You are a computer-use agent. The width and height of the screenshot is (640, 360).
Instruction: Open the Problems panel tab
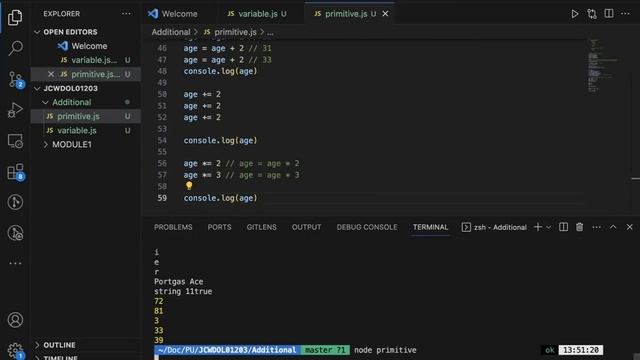173,227
